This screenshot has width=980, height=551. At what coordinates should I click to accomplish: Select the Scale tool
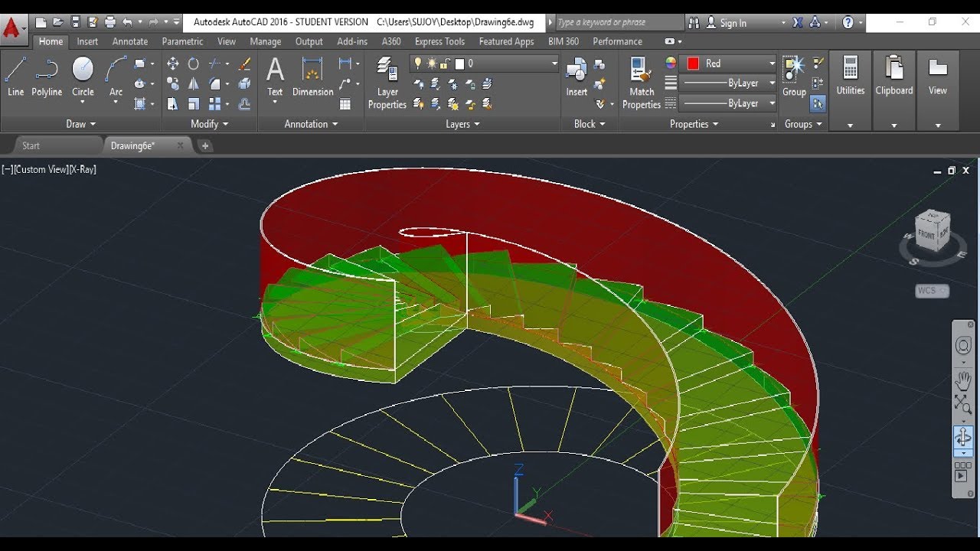pyautogui.click(x=194, y=104)
